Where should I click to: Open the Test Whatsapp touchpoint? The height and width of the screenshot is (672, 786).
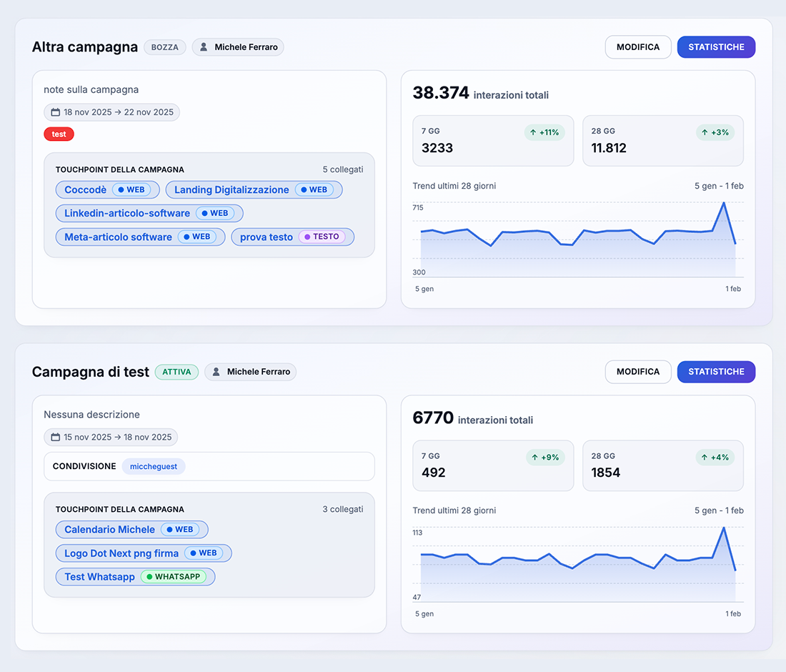[99, 576]
